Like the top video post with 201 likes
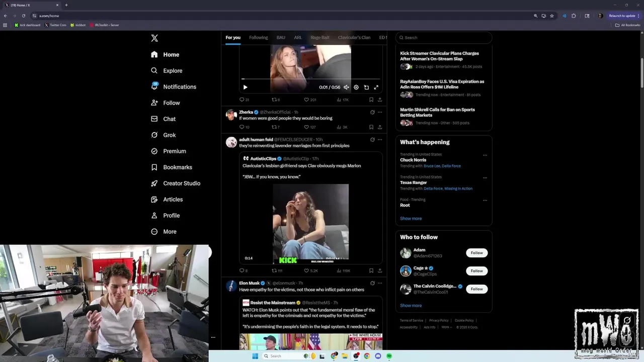644x362 pixels. point(310,100)
